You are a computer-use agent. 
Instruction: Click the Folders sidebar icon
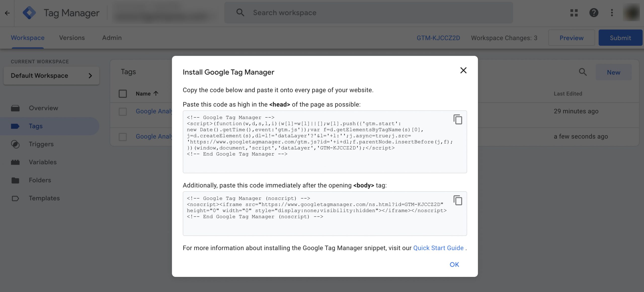[15, 180]
